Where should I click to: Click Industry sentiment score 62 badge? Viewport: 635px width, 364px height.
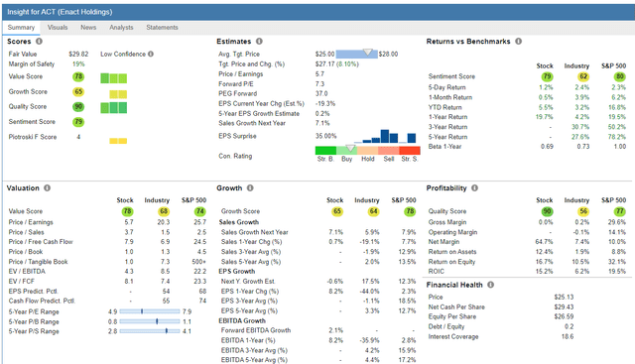583,76
